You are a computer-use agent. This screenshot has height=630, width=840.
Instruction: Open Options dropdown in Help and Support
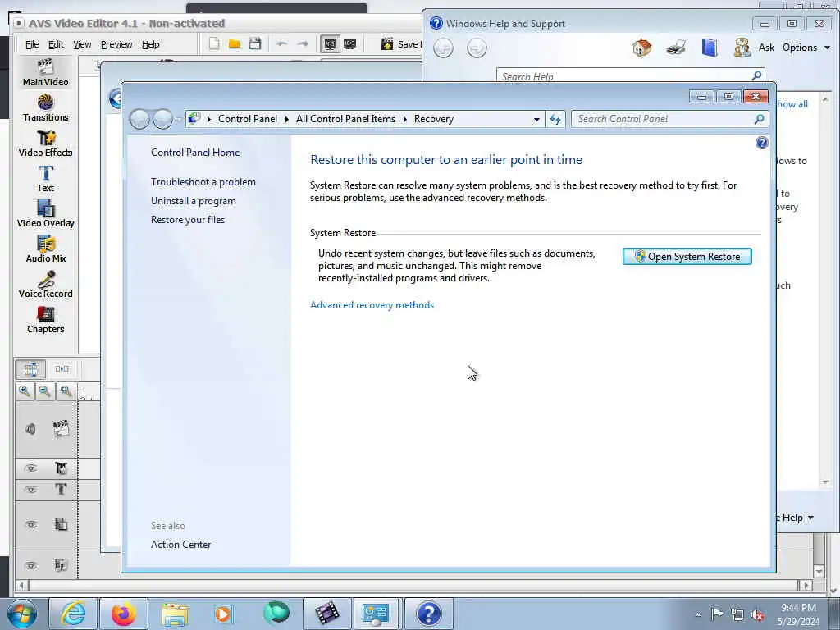(x=806, y=48)
